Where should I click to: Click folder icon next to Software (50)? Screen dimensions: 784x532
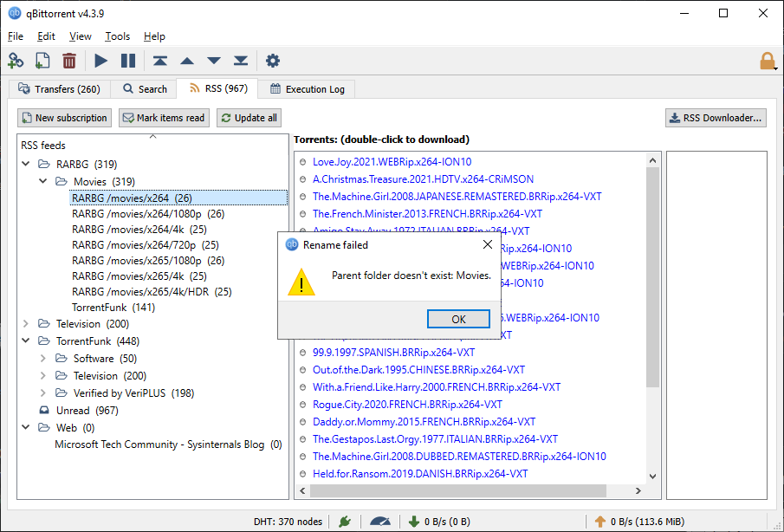tap(62, 359)
